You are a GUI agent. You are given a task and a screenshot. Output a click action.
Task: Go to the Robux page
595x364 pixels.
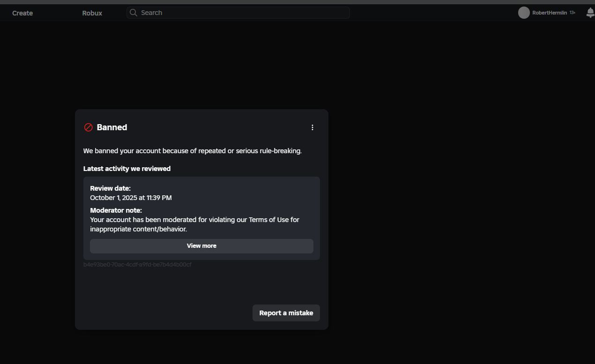click(x=92, y=13)
